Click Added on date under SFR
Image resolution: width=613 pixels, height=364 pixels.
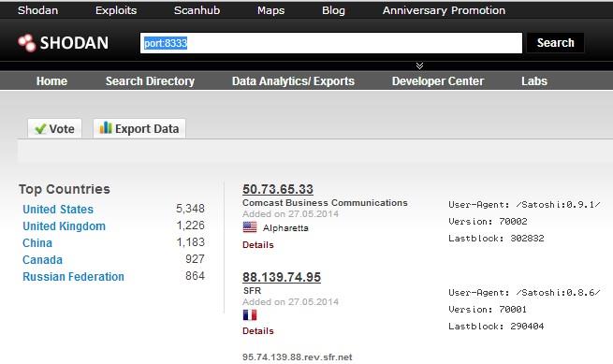tap(290, 302)
